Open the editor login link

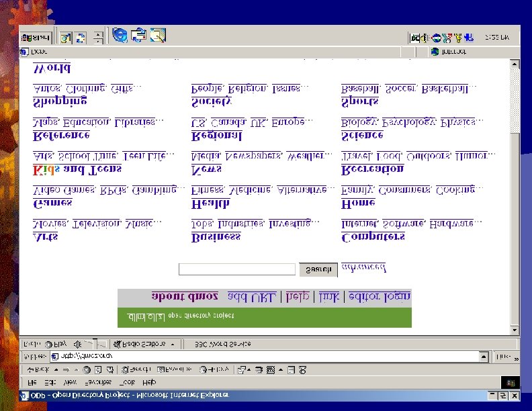tap(380, 297)
